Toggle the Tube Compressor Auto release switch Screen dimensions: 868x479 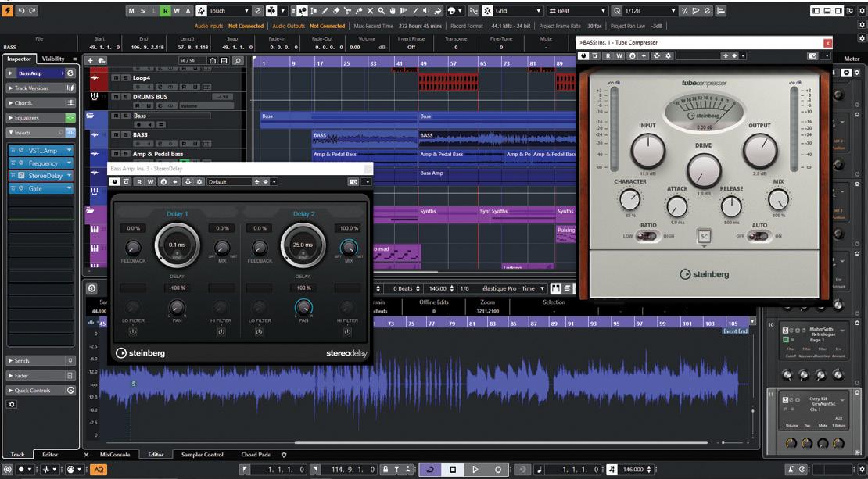(757, 236)
